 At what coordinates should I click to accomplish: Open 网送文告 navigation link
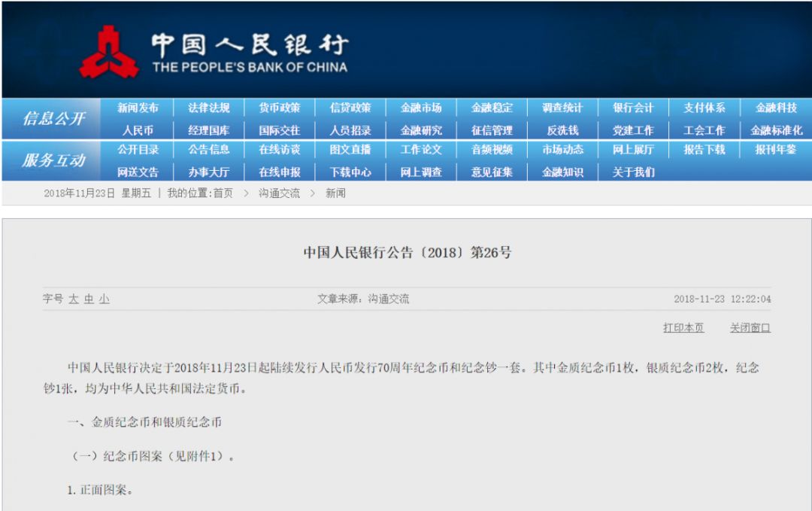(138, 172)
